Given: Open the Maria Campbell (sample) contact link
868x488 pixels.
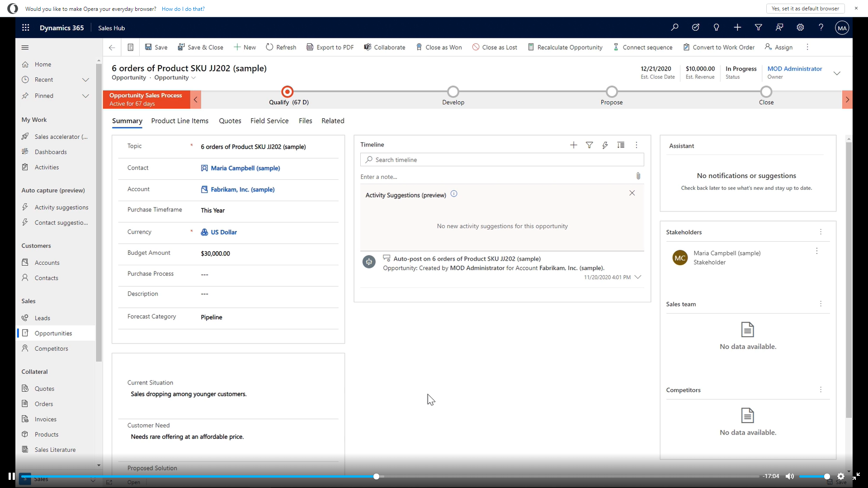Looking at the screenshot, I should click(x=245, y=168).
